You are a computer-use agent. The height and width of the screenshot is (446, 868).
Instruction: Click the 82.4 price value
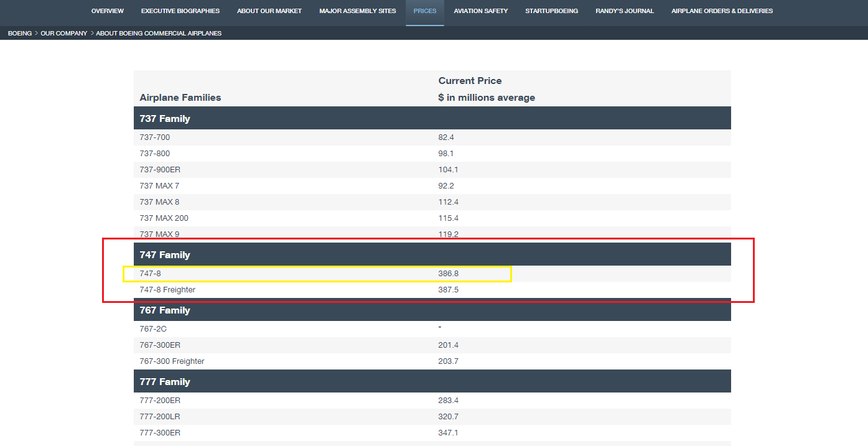(x=446, y=137)
